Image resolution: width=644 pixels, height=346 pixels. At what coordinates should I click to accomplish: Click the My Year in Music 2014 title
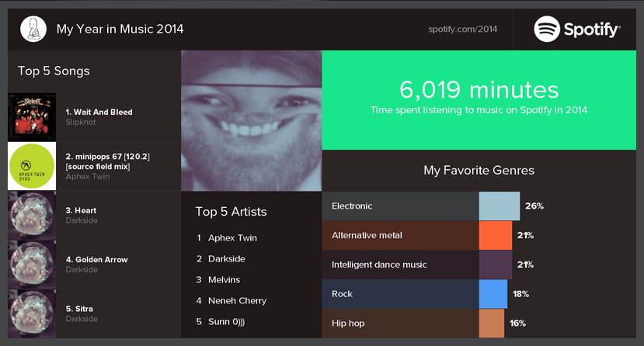[120, 29]
